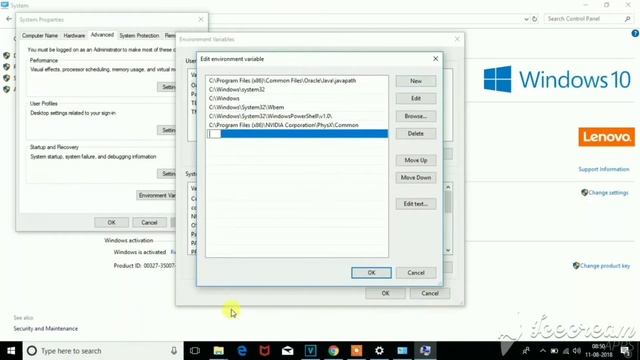Click New in Edit environment variable dialog
Viewport: 640px width, 360px height.
[416, 81]
